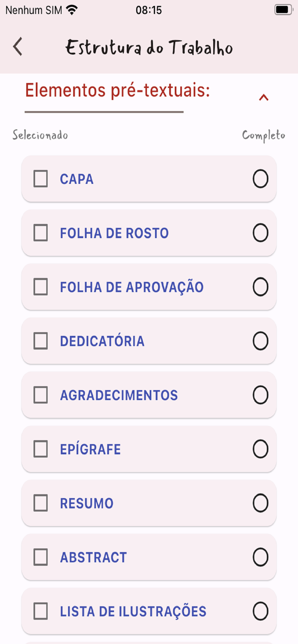This screenshot has height=644, width=298.
Task: Tick the AGRADECIMENTOS checkbox
Action: point(40,395)
